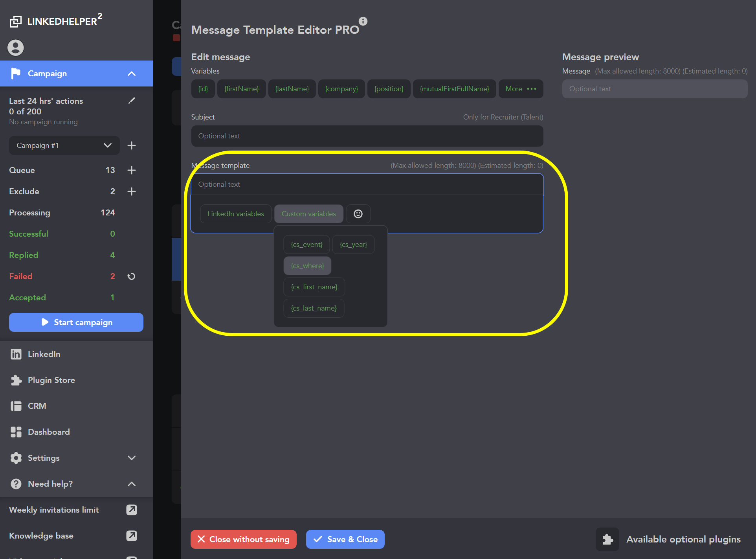Screen dimensions: 756x559
Task: Add to Queue with plus icon
Action: tap(132, 170)
